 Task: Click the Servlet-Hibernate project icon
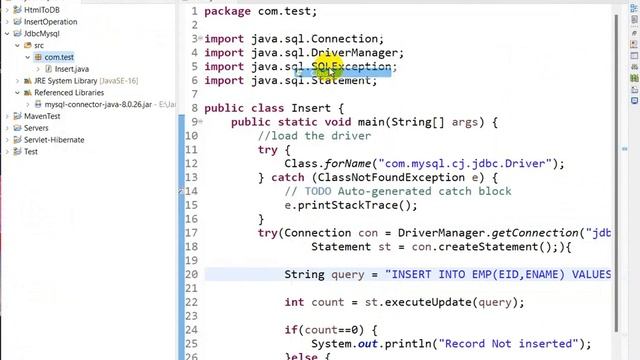coord(17,140)
